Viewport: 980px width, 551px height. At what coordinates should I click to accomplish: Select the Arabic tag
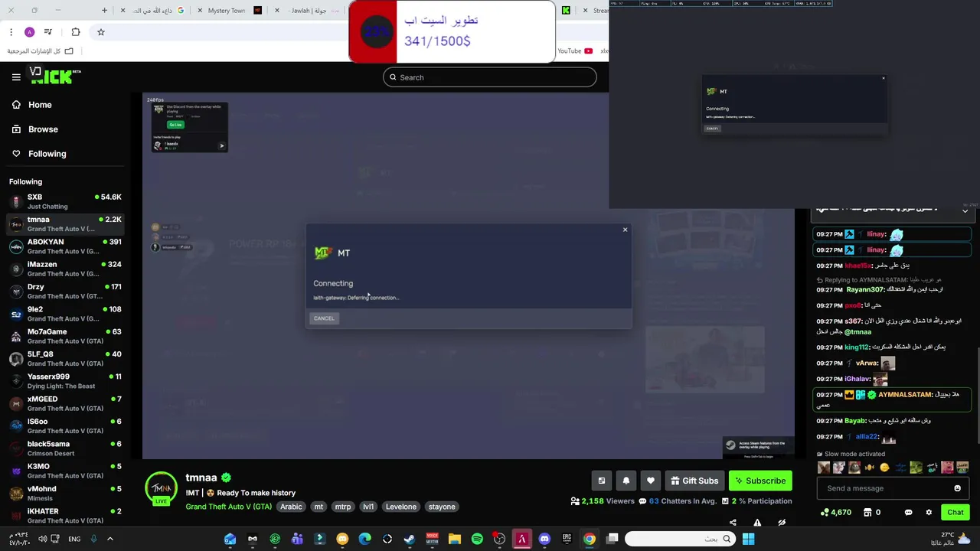pos(291,507)
